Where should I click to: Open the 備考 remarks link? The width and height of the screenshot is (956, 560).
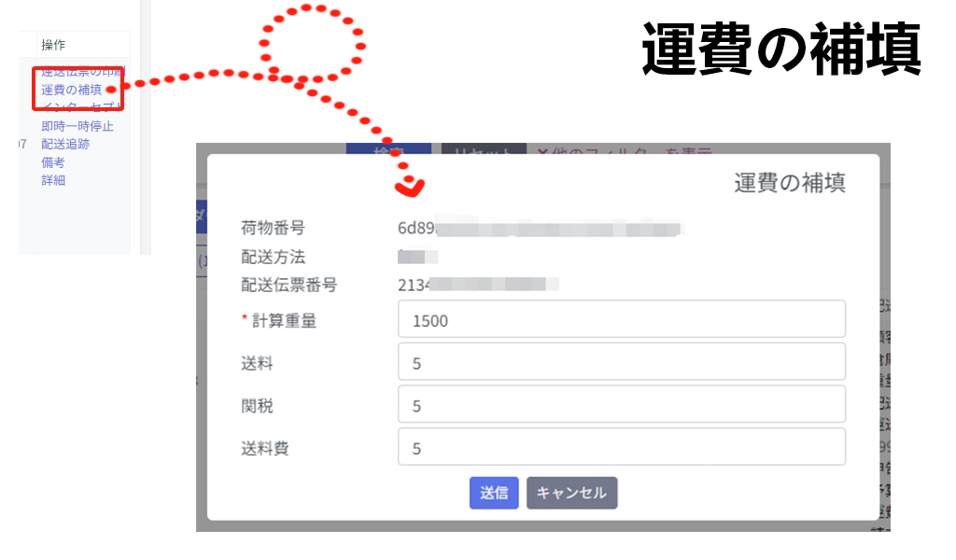[x=53, y=162]
